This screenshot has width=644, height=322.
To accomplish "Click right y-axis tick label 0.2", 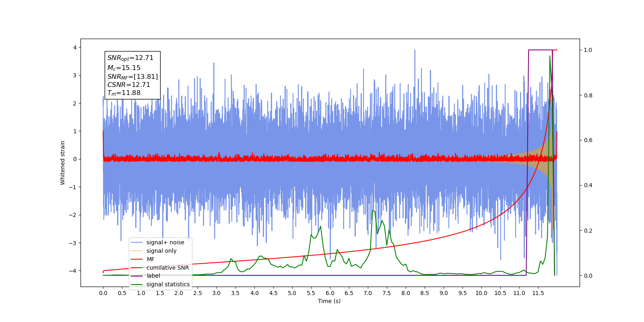I will point(588,231).
